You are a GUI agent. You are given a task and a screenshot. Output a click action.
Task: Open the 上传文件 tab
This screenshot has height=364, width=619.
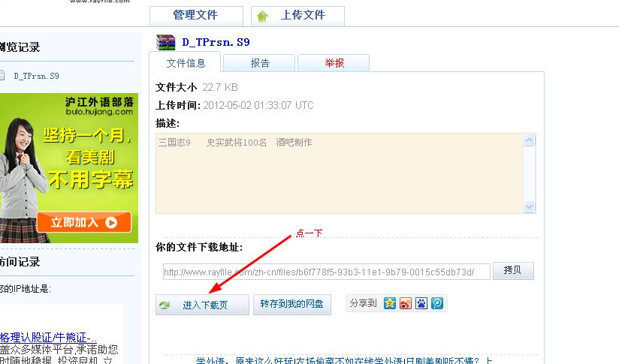click(x=297, y=16)
